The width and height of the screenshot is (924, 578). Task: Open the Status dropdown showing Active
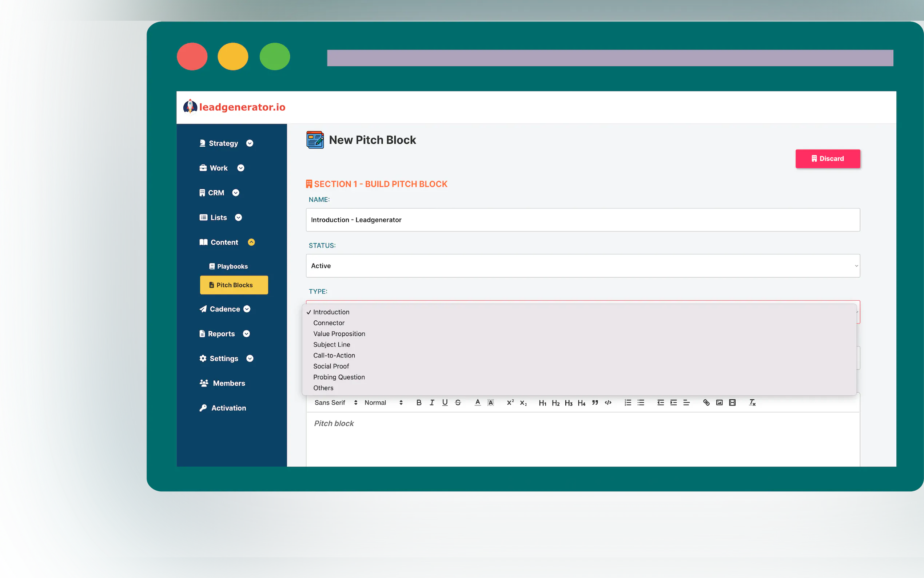(582, 266)
